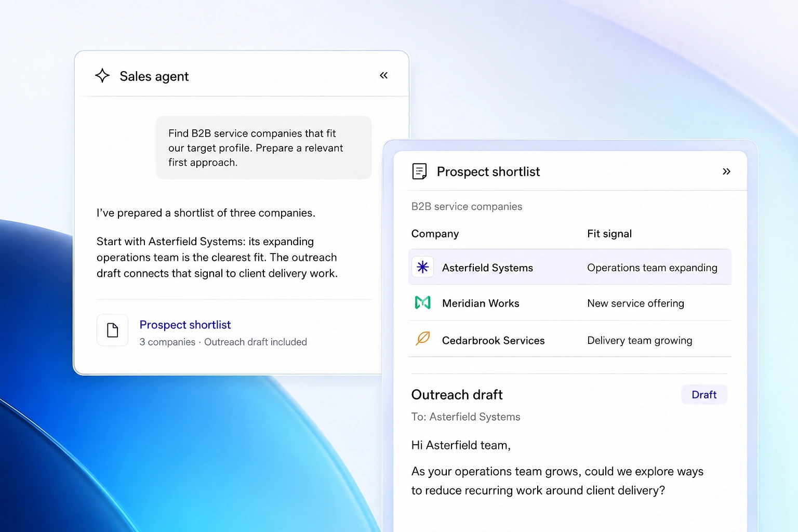
Task: Click the user prompt message bubble
Action: (264, 148)
